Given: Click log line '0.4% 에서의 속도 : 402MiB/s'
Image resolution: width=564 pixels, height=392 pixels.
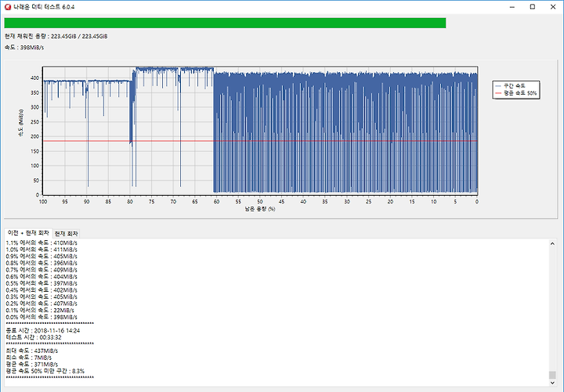Looking at the screenshot, I should pyautogui.click(x=42, y=290).
